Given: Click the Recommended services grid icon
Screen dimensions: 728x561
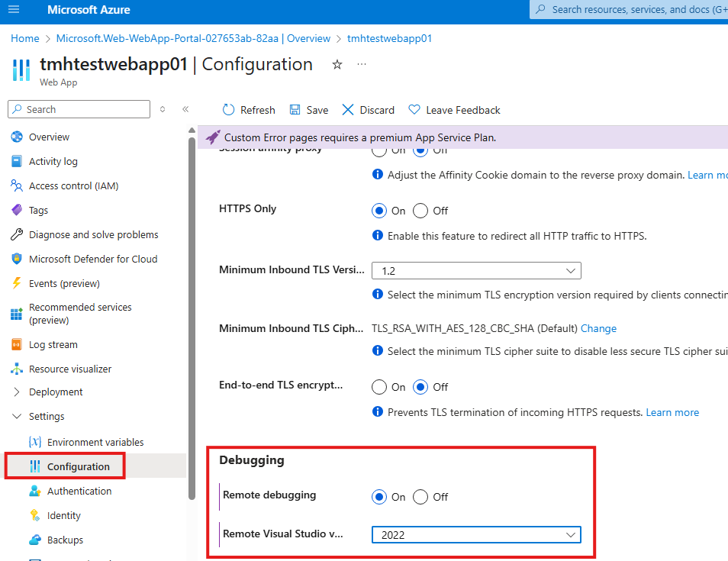Looking at the screenshot, I should (17, 314).
